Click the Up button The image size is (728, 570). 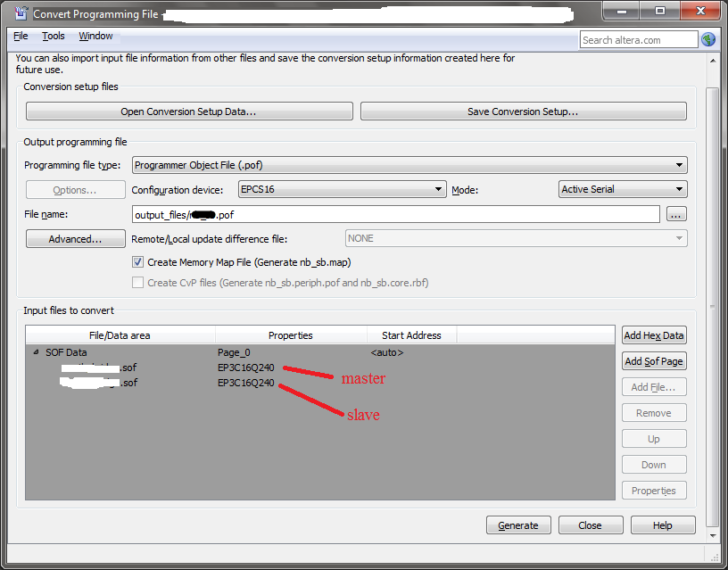coord(654,439)
